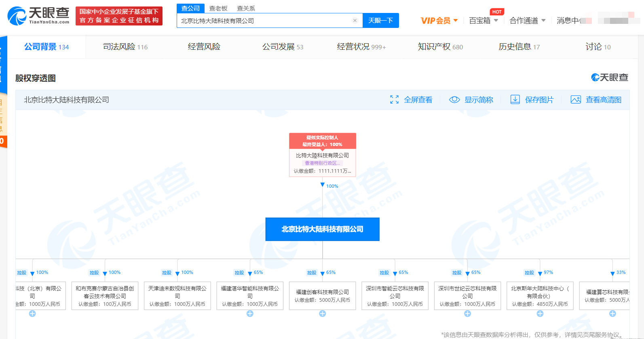Viewport: 644px width, 339px height.
Task: Click the company name search input field
Action: pos(265,21)
